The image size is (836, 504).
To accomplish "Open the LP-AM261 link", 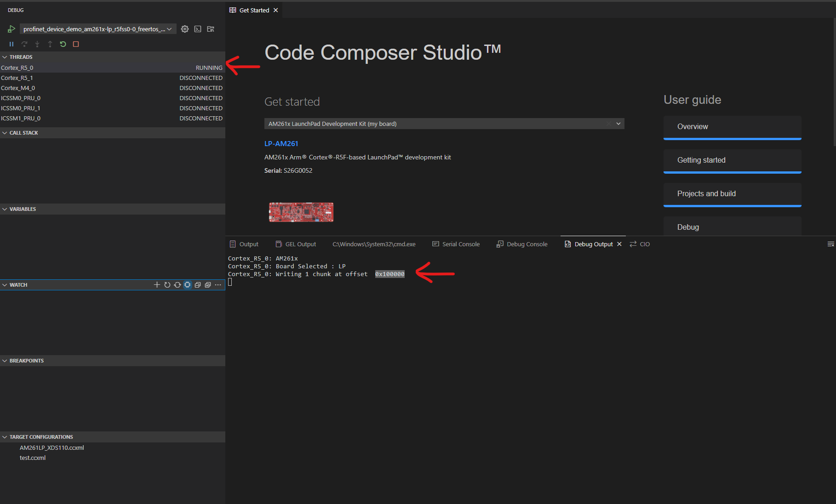I will (x=281, y=143).
